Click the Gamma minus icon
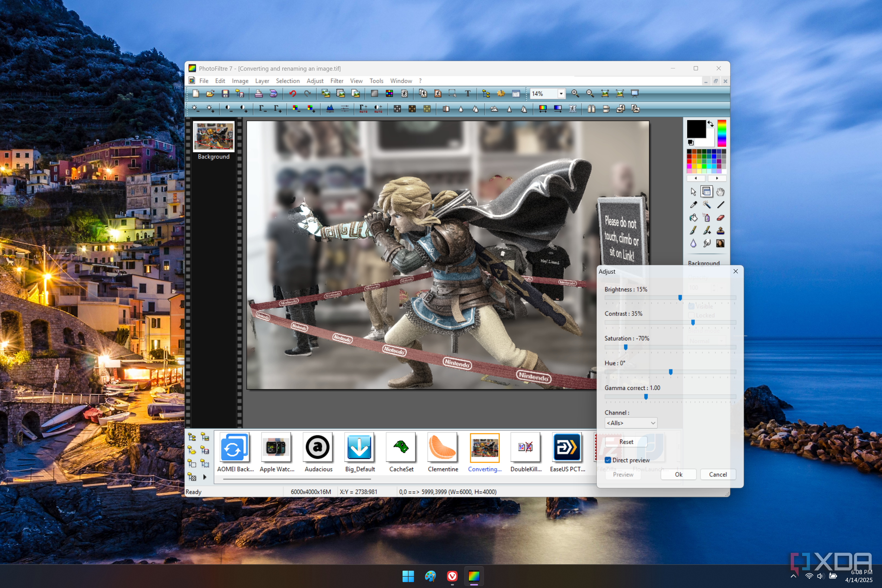 coord(263,109)
